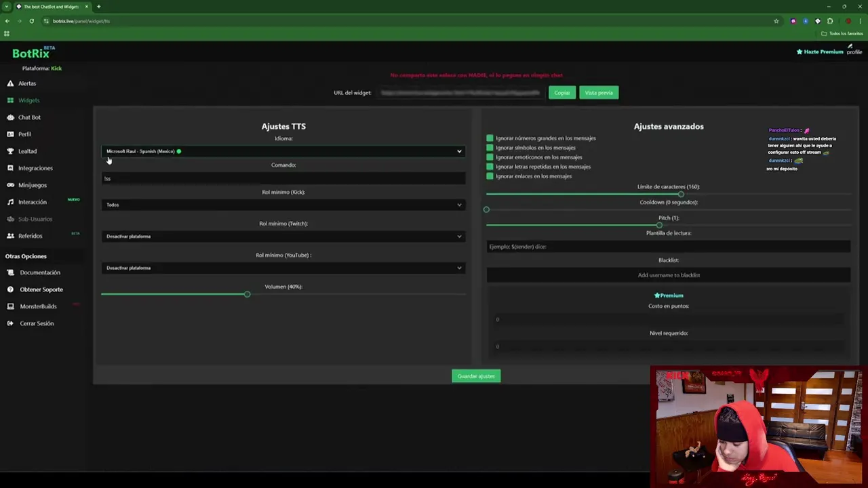
Task: Open the Chat Bot bubble icon
Action: [x=10, y=117]
